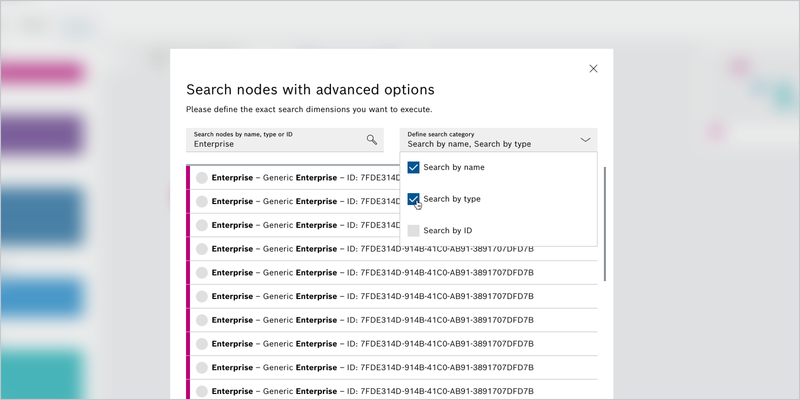Close the advanced search dialog
Viewport: 800px width, 400px height.
click(593, 69)
